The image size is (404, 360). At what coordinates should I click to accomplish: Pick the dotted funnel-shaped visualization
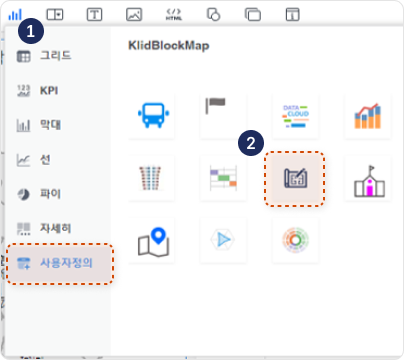coord(152,178)
